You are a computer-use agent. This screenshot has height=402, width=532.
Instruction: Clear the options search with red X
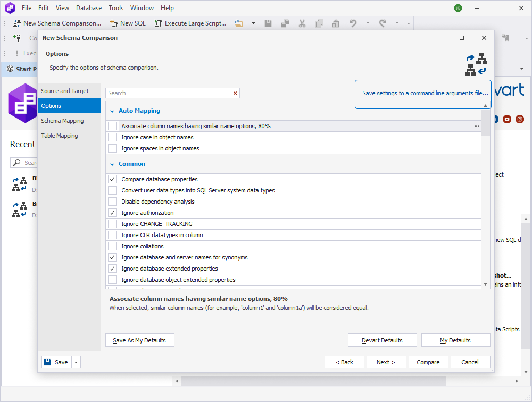235,93
